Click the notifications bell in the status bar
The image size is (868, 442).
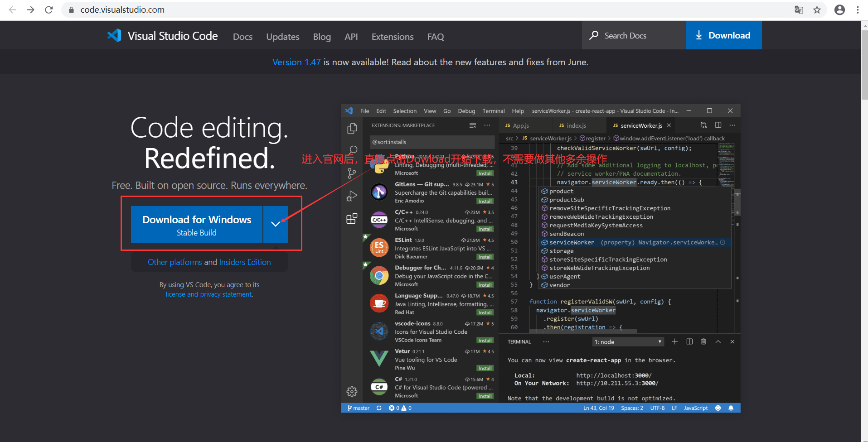pos(731,408)
